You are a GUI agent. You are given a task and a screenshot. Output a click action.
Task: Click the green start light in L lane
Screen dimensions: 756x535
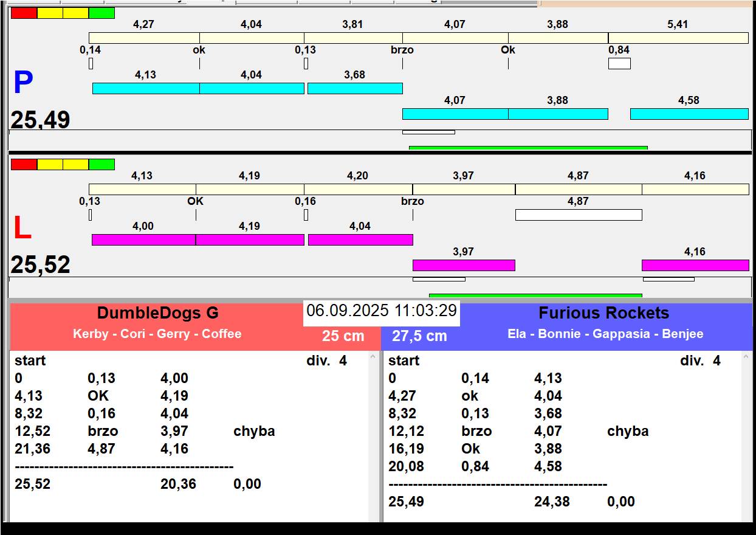tap(101, 164)
